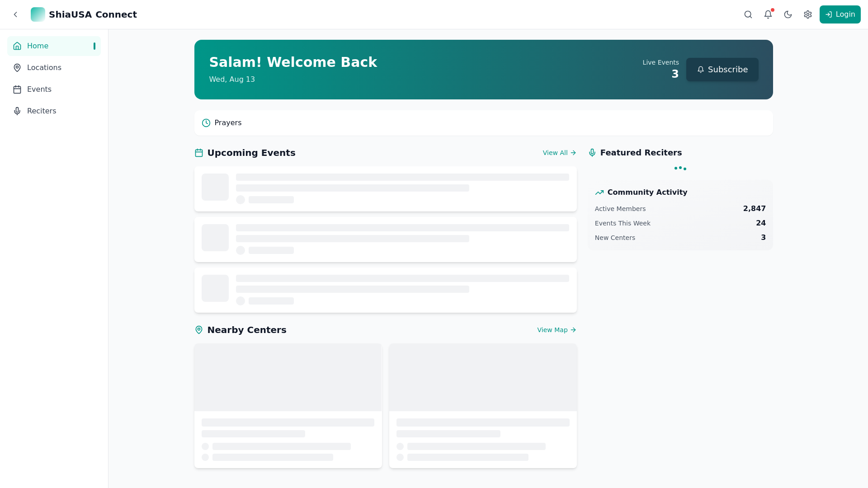
Task: Click the ShiaUSA Connect logo square
Action: (x=38, y=14)
